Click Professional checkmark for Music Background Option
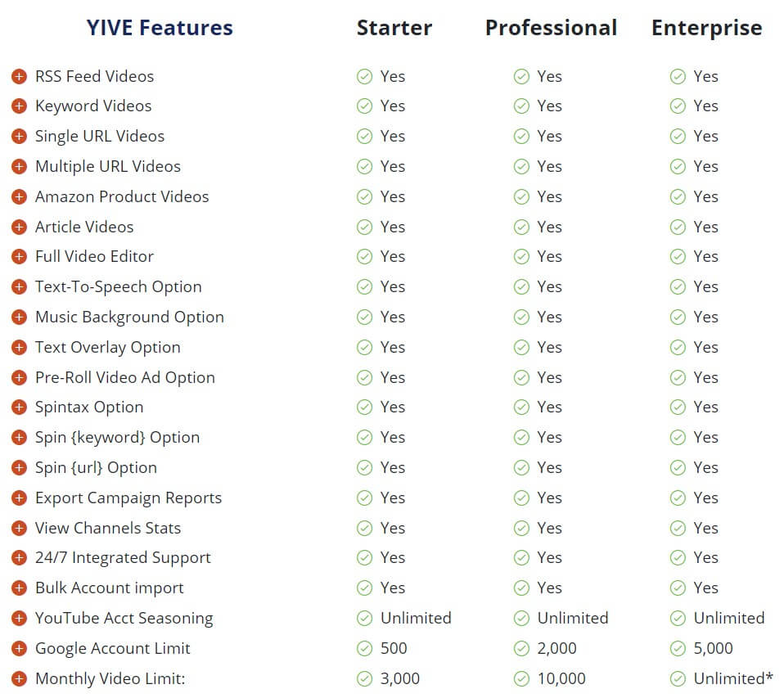This screenshot has width=784, height=698. click(521, 317)
